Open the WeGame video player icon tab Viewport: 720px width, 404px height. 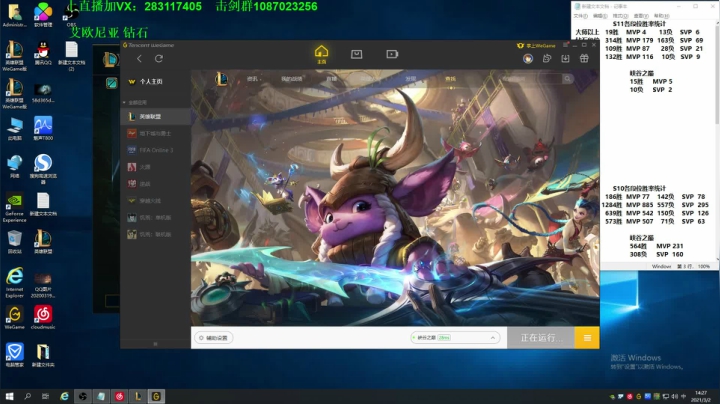click(x=392, y=54)
